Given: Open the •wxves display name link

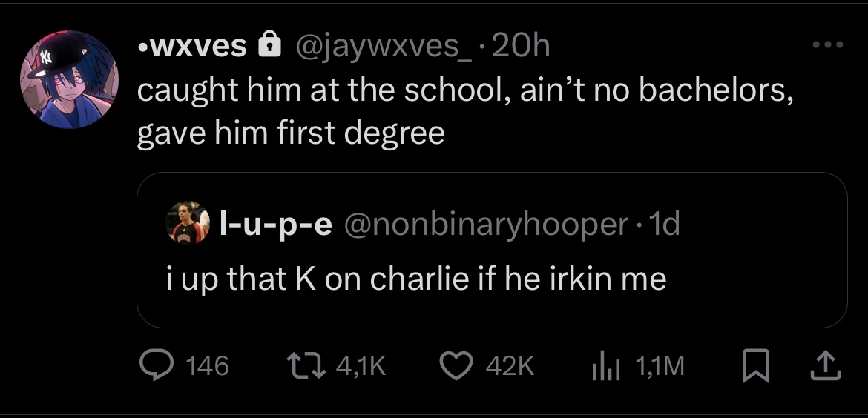Looking at the screenshot, I should click(192, 47).
